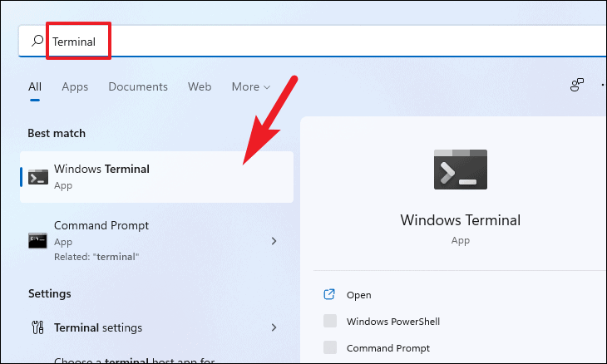Click the Windows Terminal icon in results list

pos(38,177)
